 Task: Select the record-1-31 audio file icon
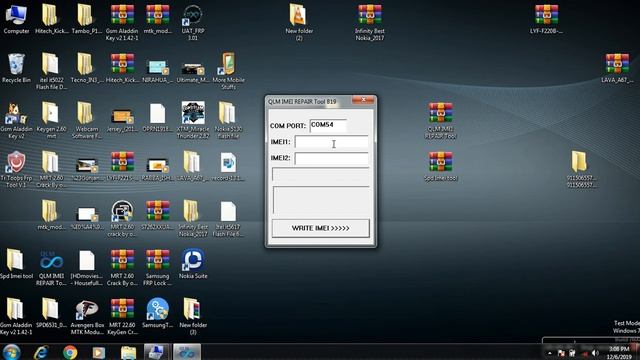coord(228,166)
